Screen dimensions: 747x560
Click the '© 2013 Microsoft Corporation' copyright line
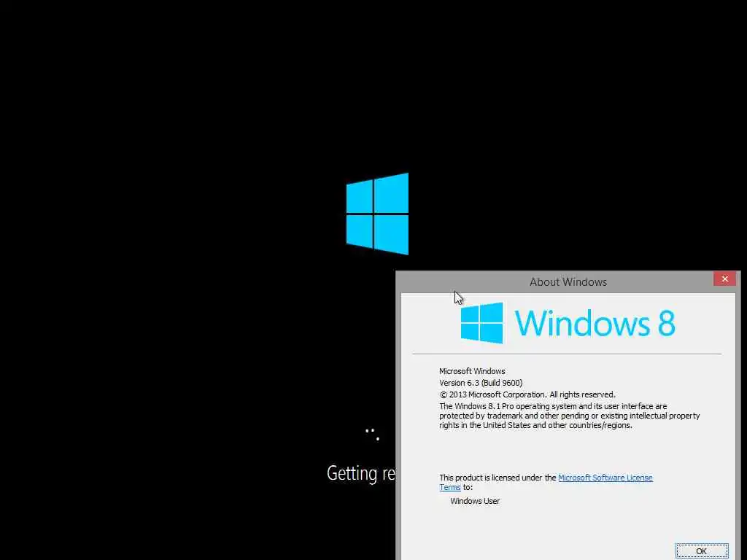point(527,394)
